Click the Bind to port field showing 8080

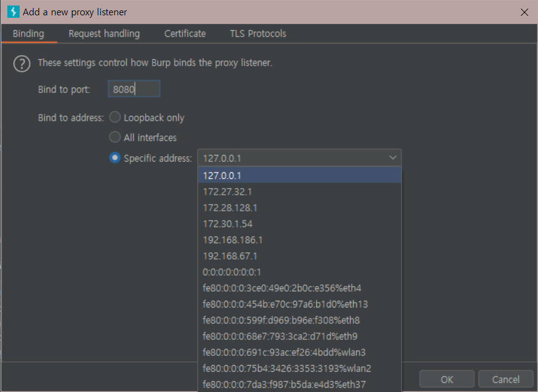134,89
